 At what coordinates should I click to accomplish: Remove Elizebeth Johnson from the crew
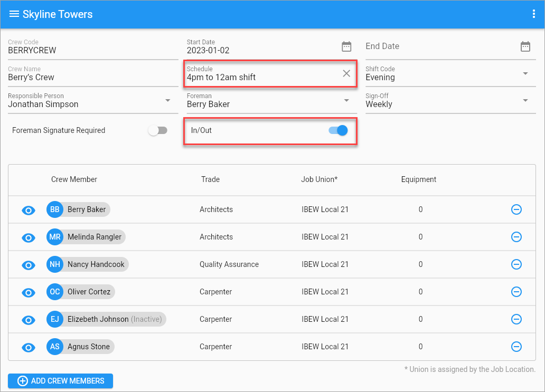516,319
